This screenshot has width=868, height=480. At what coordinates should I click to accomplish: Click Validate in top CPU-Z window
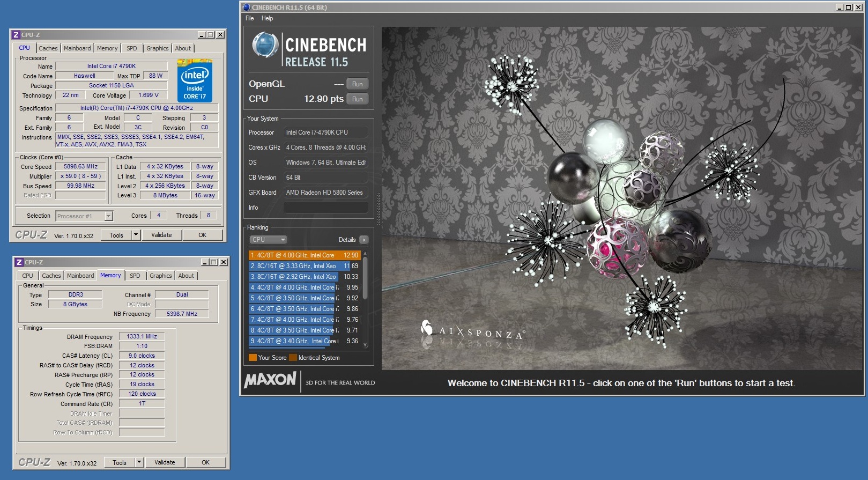[161, 235]
